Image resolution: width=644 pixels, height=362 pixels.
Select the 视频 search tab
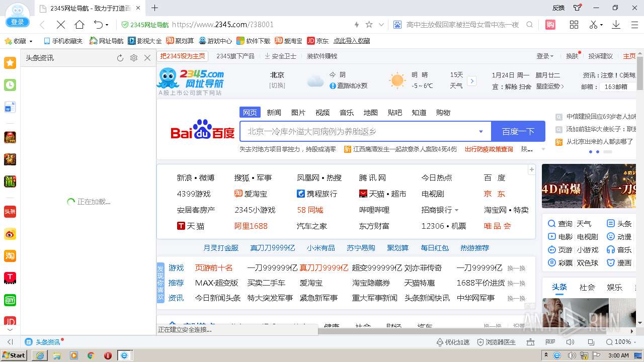click(323, 113)
